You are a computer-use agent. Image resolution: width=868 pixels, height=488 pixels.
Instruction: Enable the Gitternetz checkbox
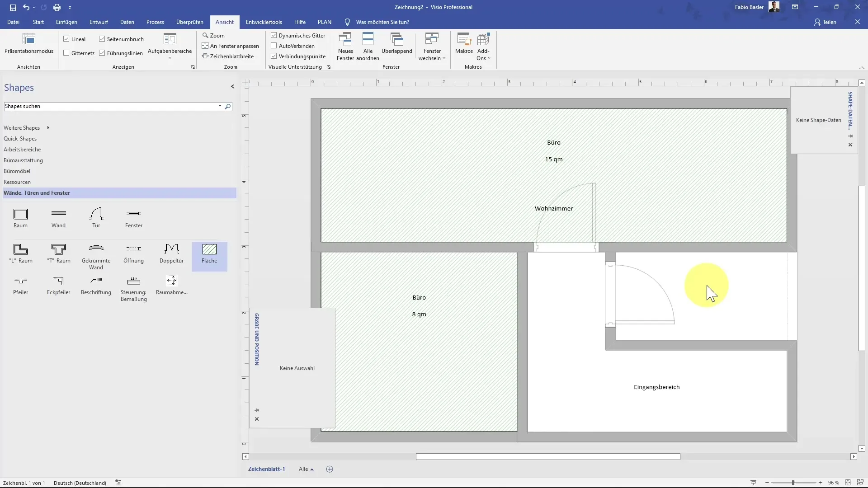[66, 53]
